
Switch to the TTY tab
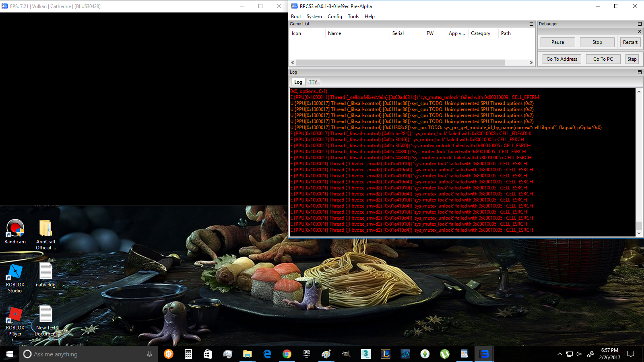[x=313, y=82]
